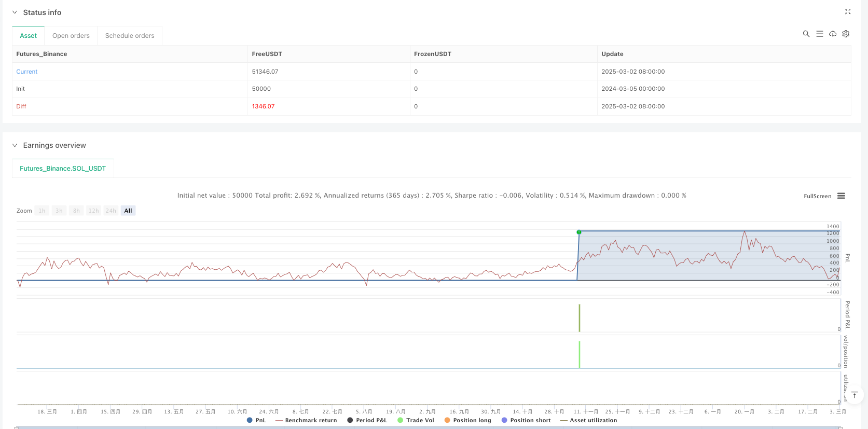868x429 pixels.
Task: Open the settings gear icon
Action: (x=846, y=34)
